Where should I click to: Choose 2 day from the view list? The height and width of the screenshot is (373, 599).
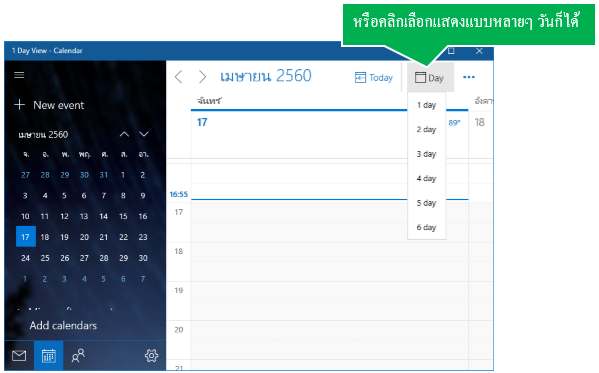[x=426, y=130]
